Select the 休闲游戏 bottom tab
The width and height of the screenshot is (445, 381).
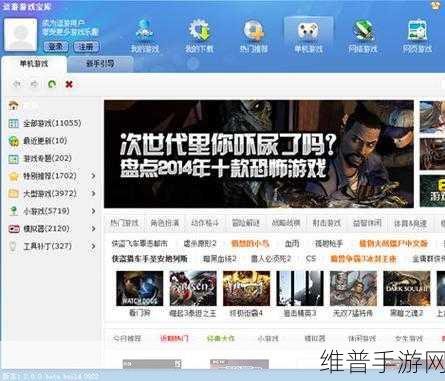click(362, 339)
